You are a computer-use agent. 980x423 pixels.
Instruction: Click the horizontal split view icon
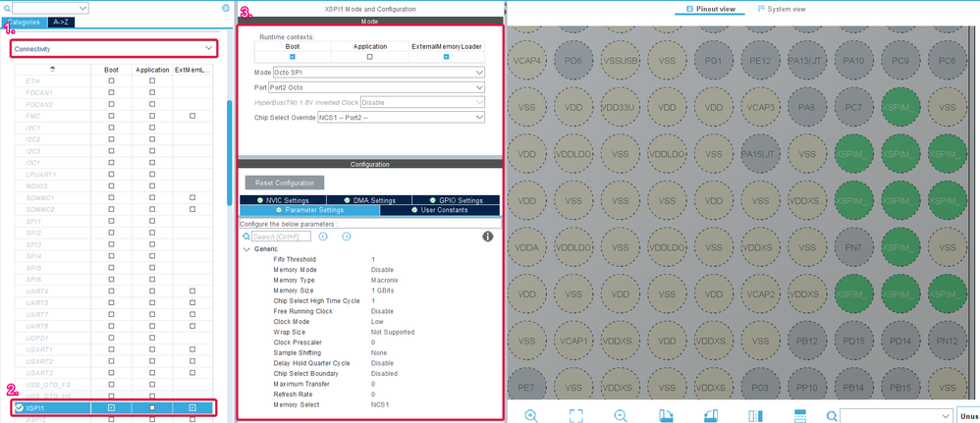tap(800, 416)
